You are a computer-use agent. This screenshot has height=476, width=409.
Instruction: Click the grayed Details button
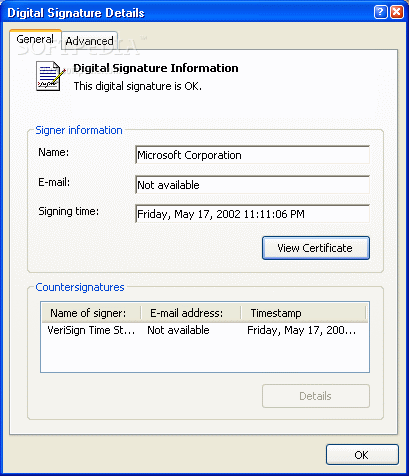pyautogui.click(x=316, y=396)
